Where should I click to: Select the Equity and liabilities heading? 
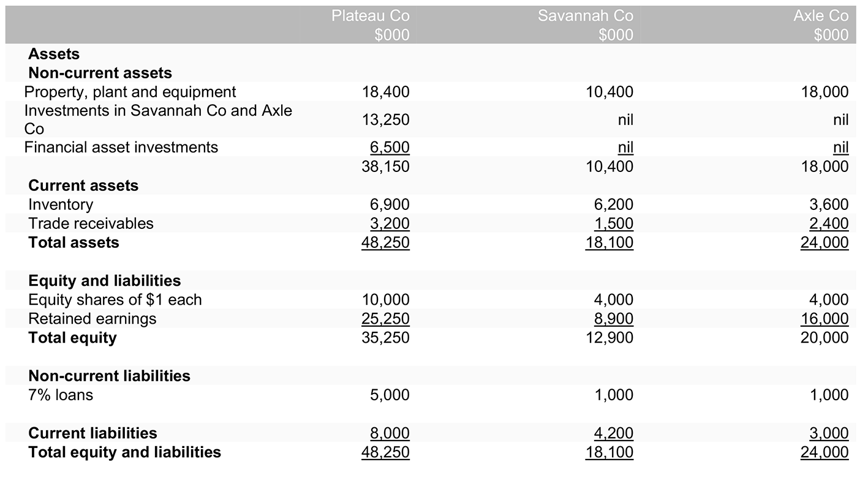[105, 280]
